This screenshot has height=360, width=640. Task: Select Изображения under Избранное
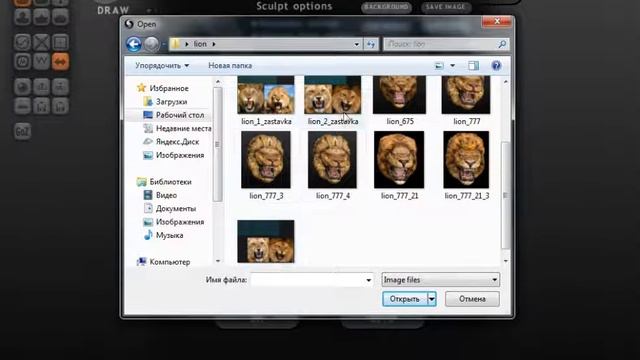174,156
